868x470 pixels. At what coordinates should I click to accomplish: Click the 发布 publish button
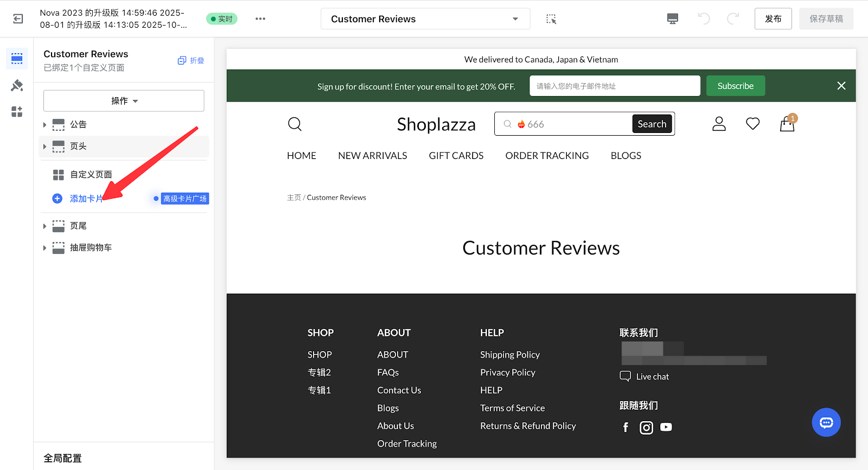click(x=773, y=19)
